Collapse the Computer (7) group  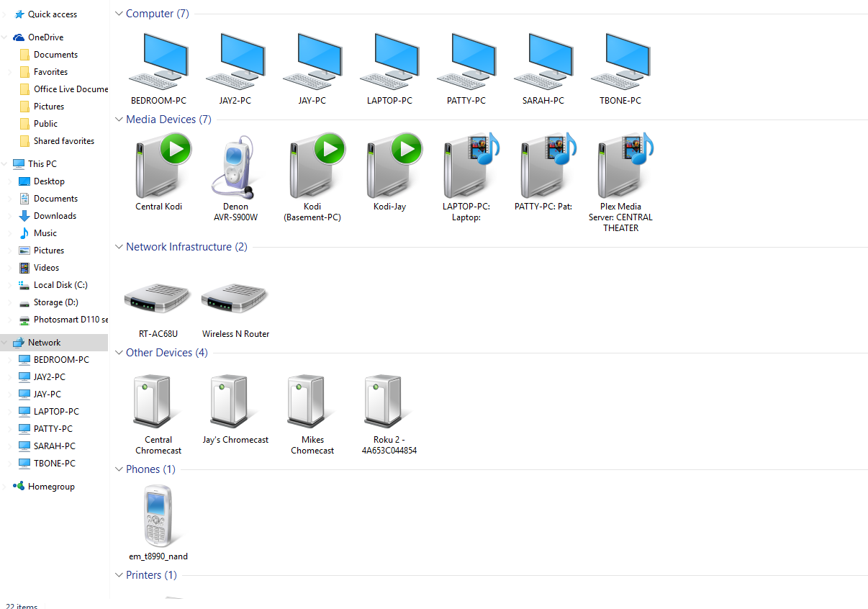click(119, 14)
